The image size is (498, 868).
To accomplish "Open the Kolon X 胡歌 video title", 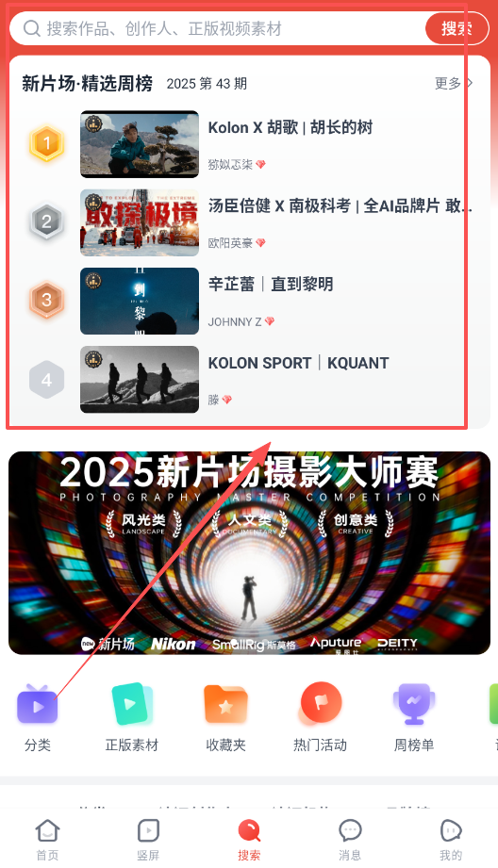I will click(290, 128).
